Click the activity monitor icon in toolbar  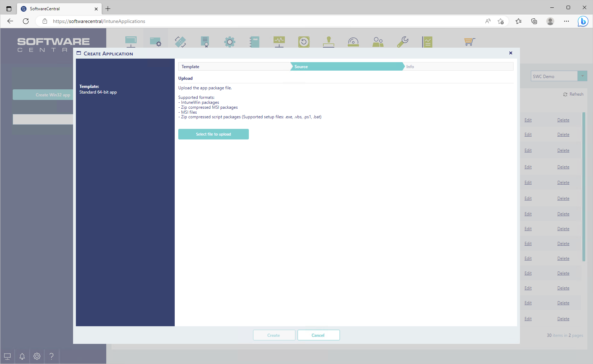tap(279, 42)
